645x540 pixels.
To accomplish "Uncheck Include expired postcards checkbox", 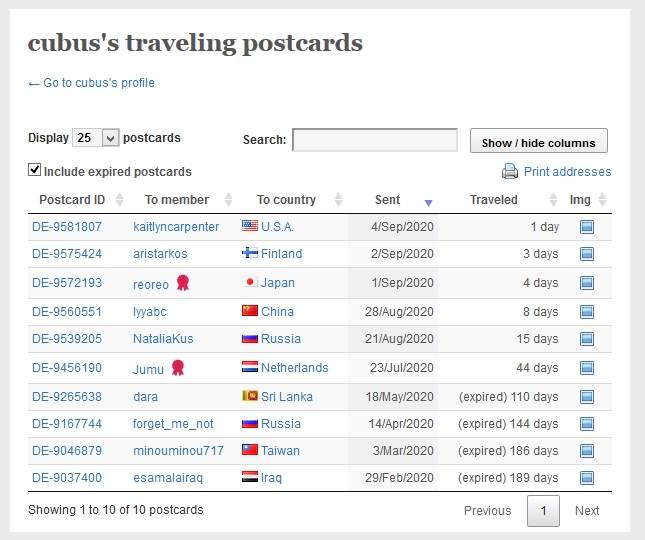I will [x=35, y=170].
